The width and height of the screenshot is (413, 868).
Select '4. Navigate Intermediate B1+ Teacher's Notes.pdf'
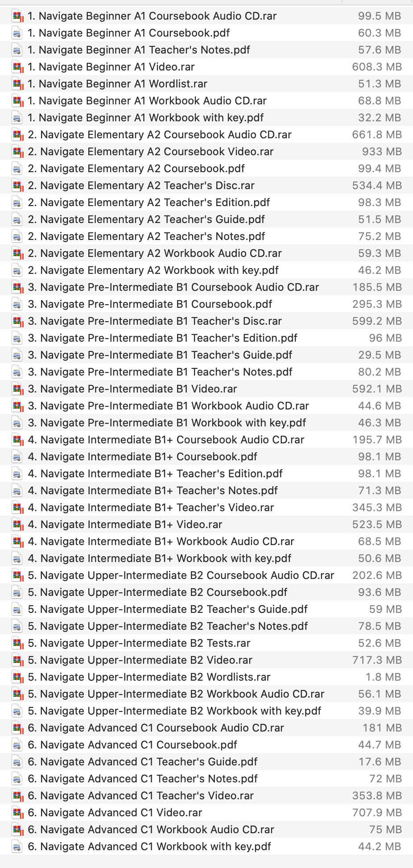click(x=153, y=491)
